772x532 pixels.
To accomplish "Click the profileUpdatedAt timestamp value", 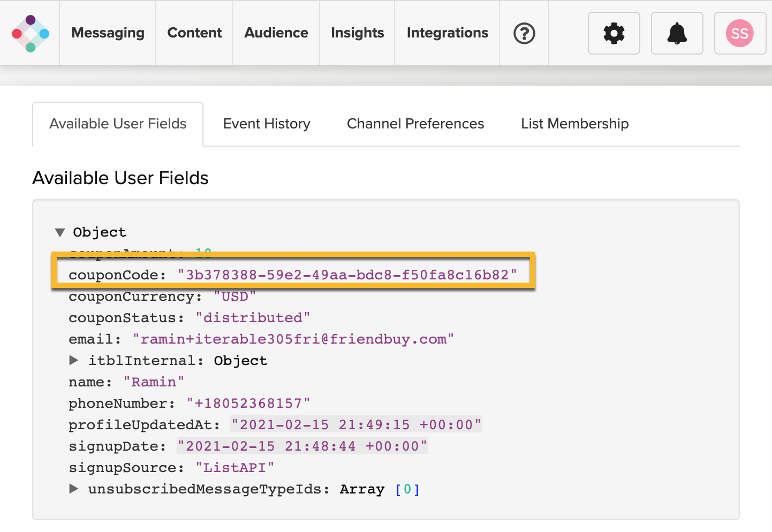I will (356, 425).
